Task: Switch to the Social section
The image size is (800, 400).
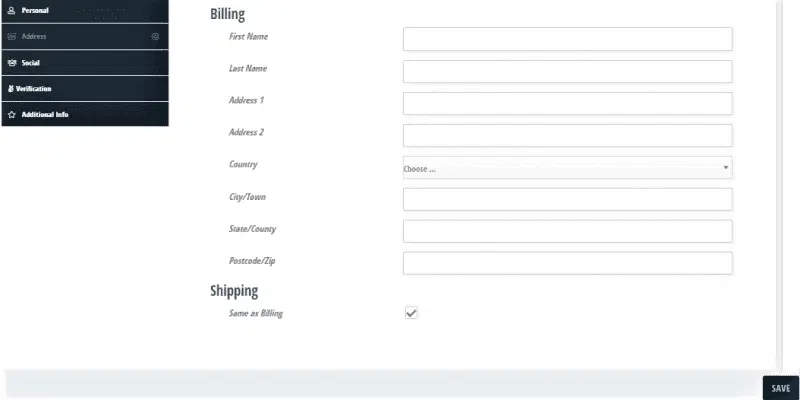Action: [85, 63]
